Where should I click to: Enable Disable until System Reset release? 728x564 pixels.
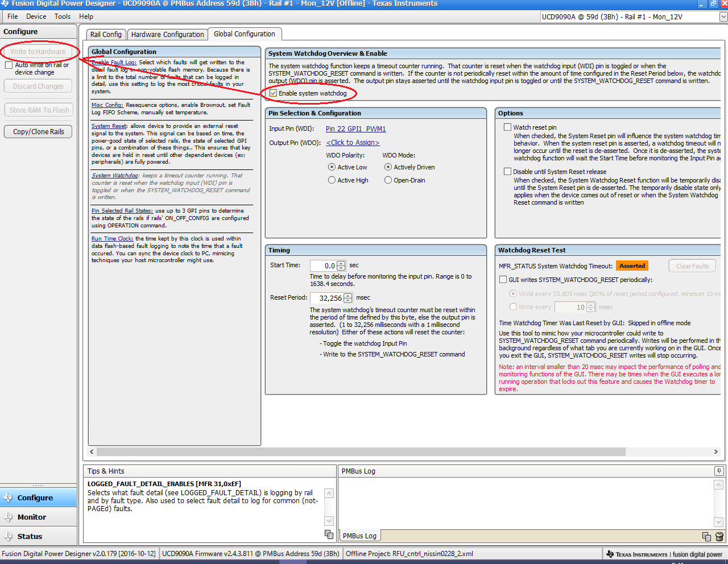point(507,172)
